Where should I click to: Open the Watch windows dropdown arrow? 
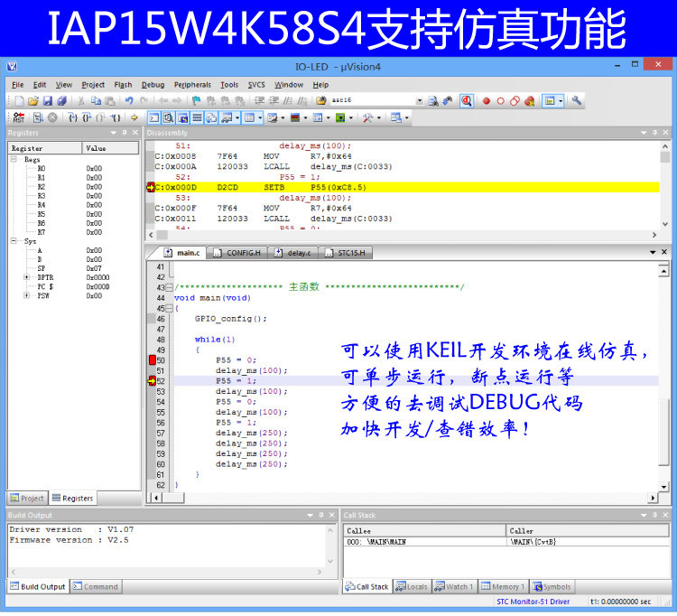pos(237,118)
